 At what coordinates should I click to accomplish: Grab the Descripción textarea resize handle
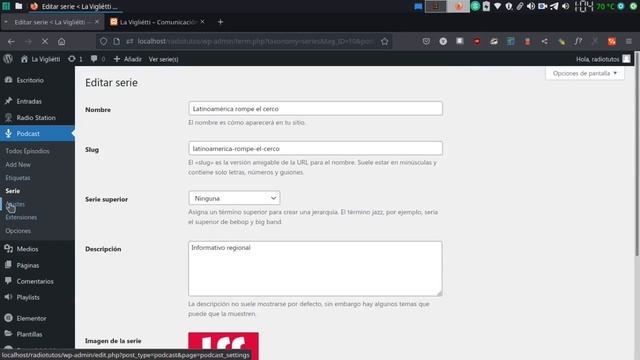(439, 293)
